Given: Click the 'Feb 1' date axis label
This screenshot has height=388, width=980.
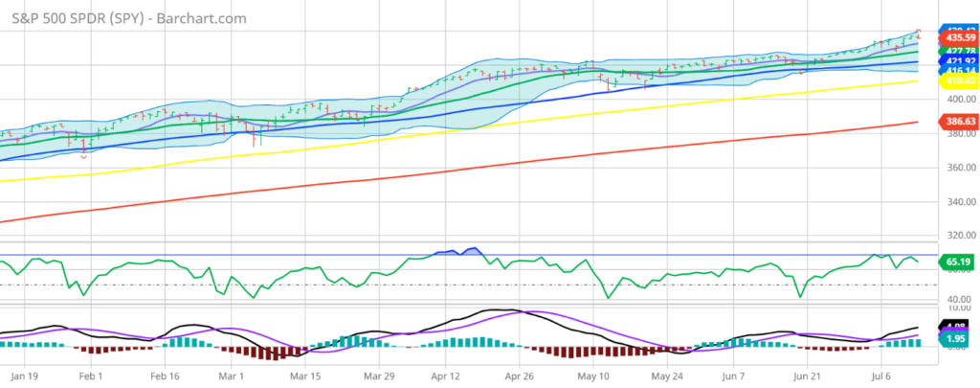Looking at the screenshot, I should 91,377.
